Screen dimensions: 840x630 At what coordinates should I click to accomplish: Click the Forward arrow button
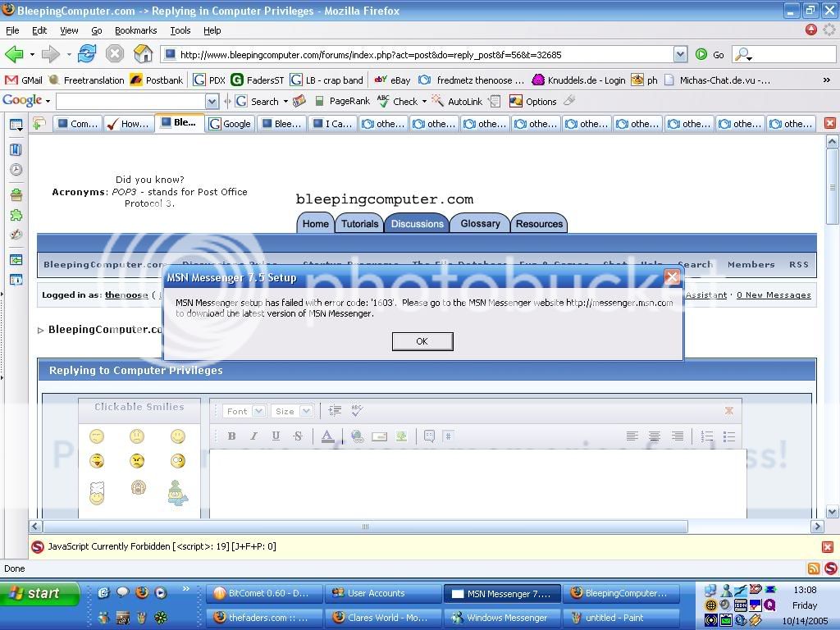click(x=50, y=54)
